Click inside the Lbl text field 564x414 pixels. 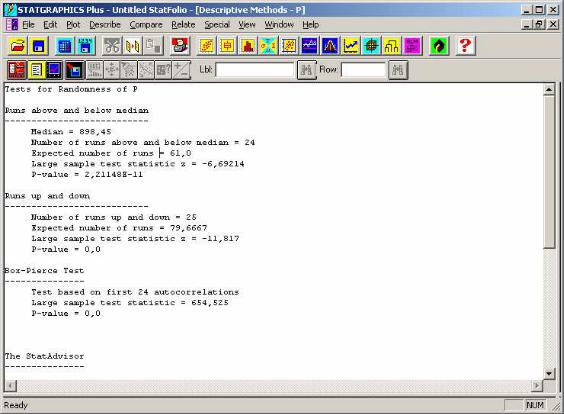(x=255, y=70)
